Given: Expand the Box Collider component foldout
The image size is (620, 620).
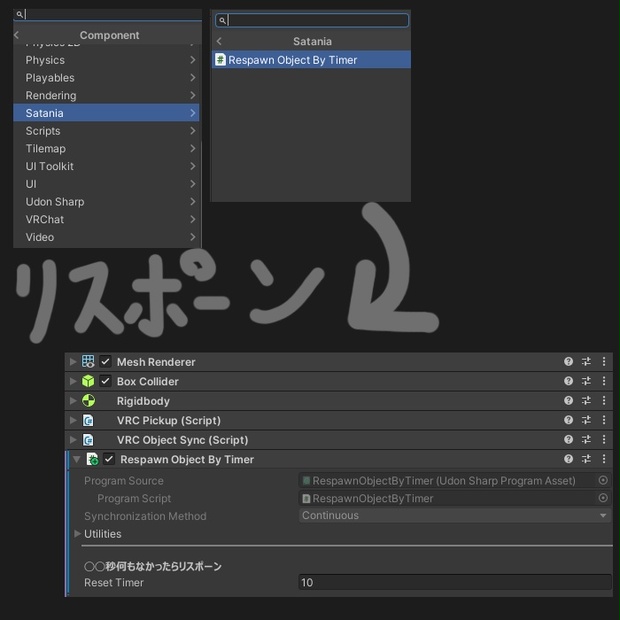Looking at the screenshot, I should pos(73,381).
